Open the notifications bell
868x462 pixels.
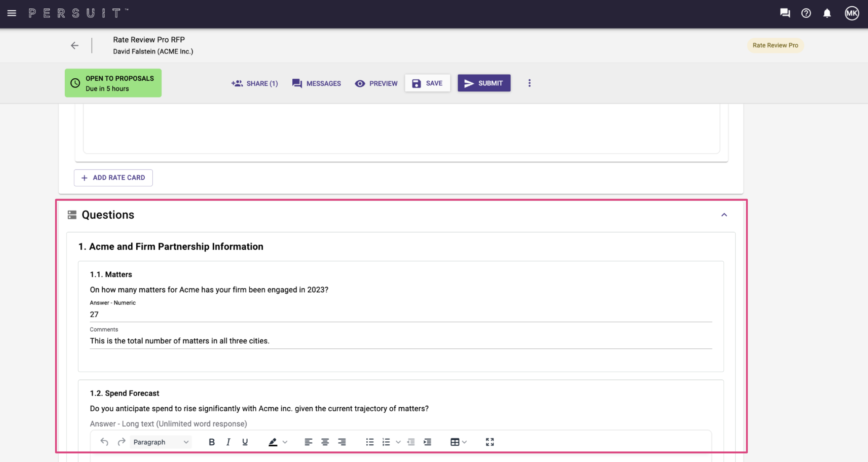[827, 13]
